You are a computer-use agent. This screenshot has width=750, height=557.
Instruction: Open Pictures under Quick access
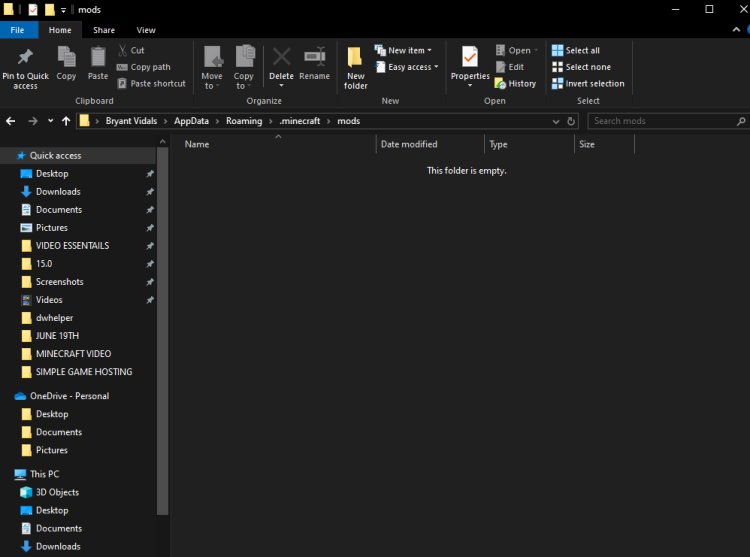52,228
